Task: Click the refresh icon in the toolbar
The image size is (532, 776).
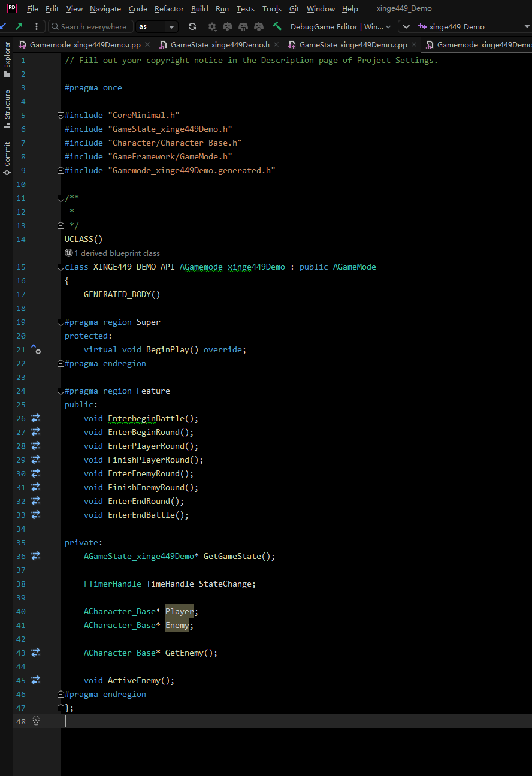Action: point(192,26)
